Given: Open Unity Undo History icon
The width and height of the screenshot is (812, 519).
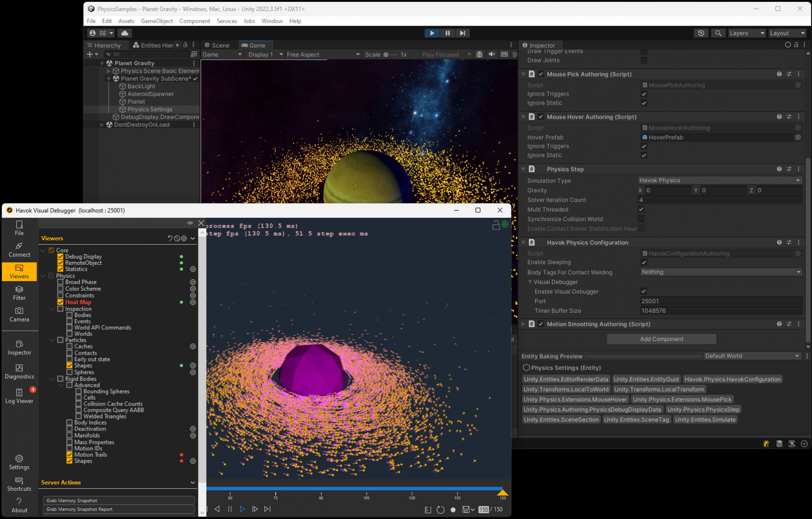Looking at the screenshot, I should click(x=701, y=33).
